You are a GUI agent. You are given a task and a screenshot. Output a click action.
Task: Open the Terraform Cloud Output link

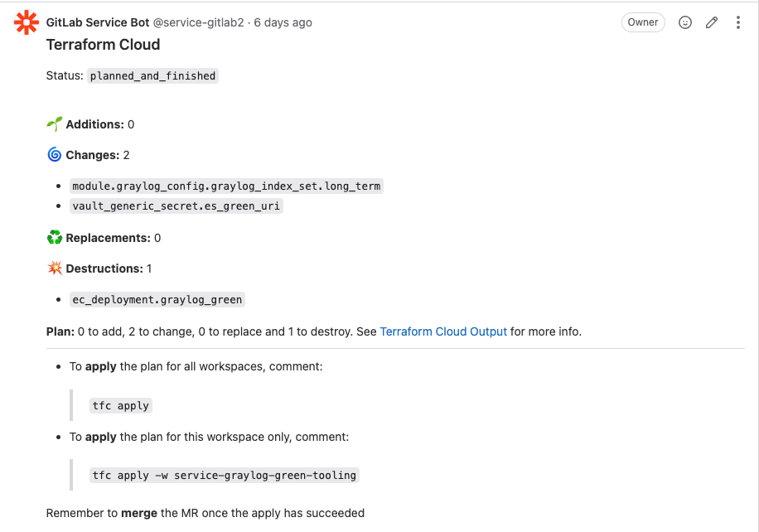pyautogui.click(x=443, y=331)
